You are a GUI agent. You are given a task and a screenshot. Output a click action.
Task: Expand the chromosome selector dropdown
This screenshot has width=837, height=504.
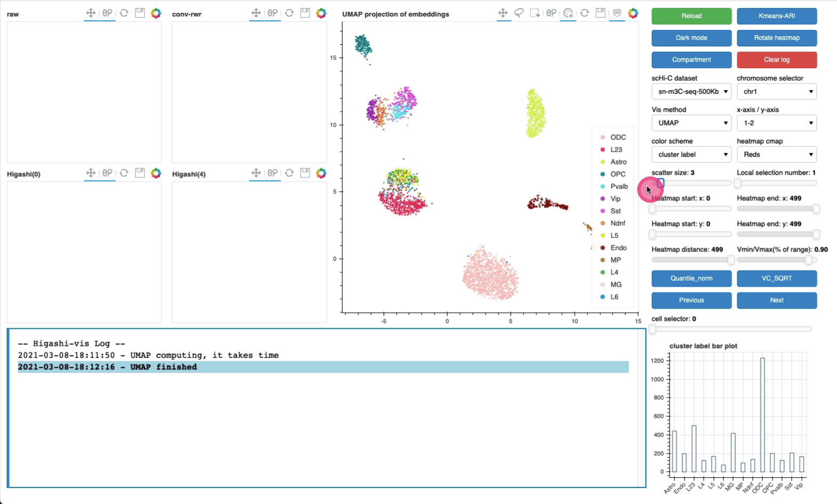(776, 92)
